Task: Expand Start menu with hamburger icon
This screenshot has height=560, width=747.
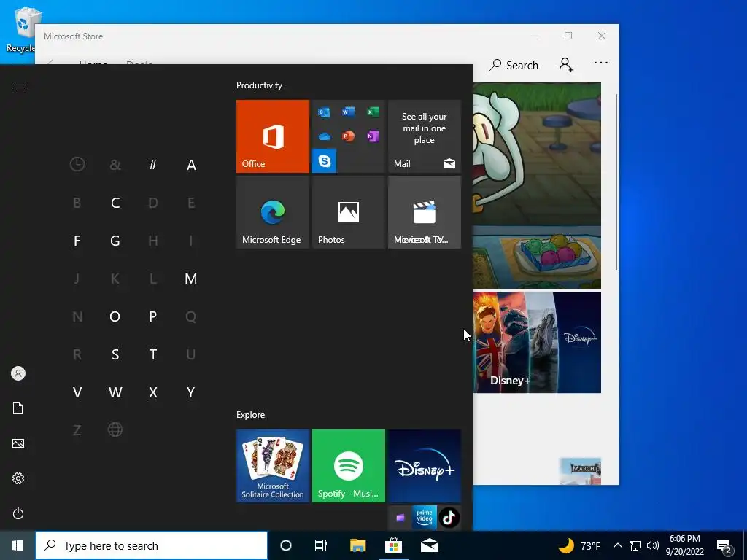Action: click(18, 85)
